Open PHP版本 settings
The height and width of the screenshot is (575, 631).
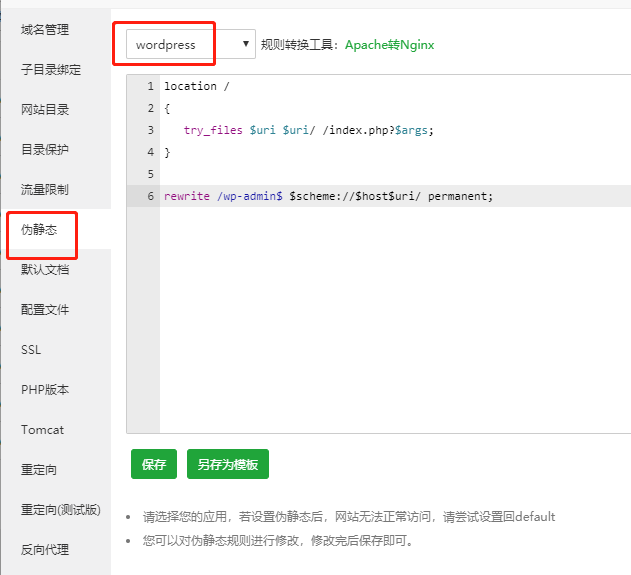click(x=45, y=390)
